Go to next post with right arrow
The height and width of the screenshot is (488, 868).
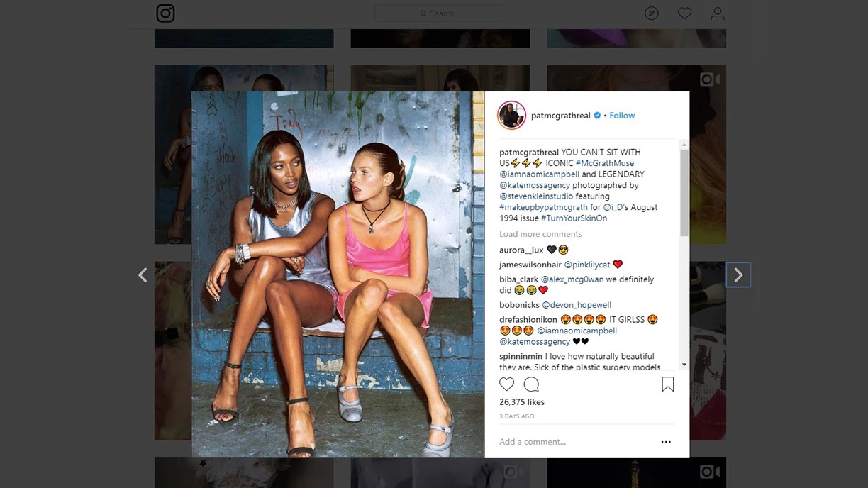pyautogui.click(x=738, y=274)
